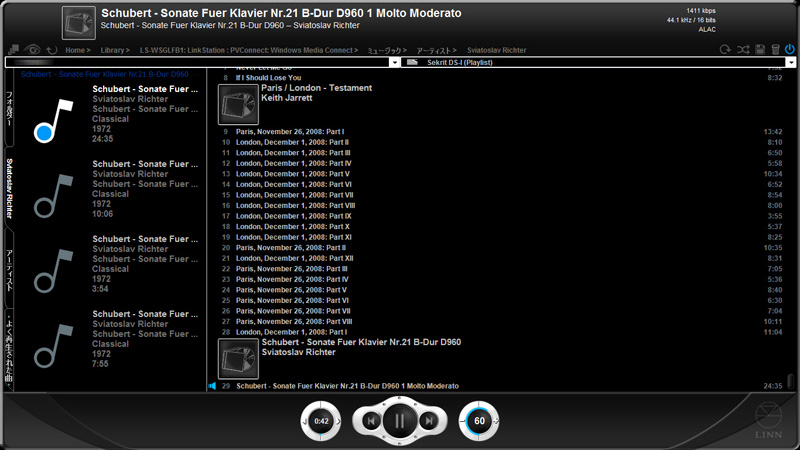Click the volume dial showing 60

click(479, 421)
